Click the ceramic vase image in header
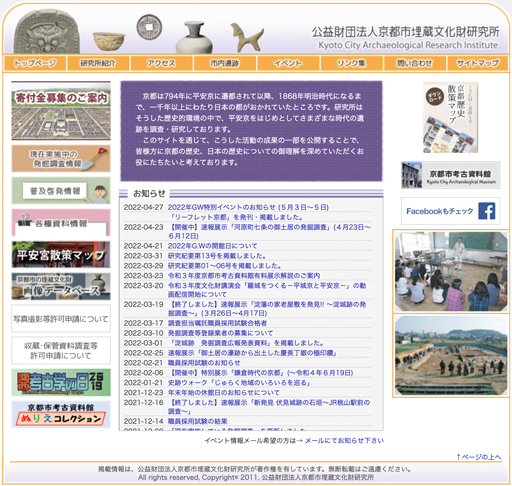Screen dimensions: 512x486 (194, 37)
